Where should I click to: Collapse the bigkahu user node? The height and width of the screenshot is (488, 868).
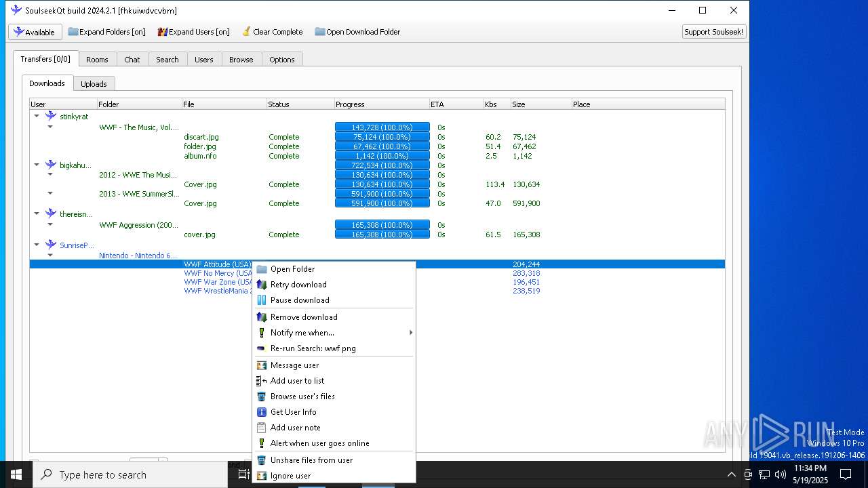coord(37,165)
